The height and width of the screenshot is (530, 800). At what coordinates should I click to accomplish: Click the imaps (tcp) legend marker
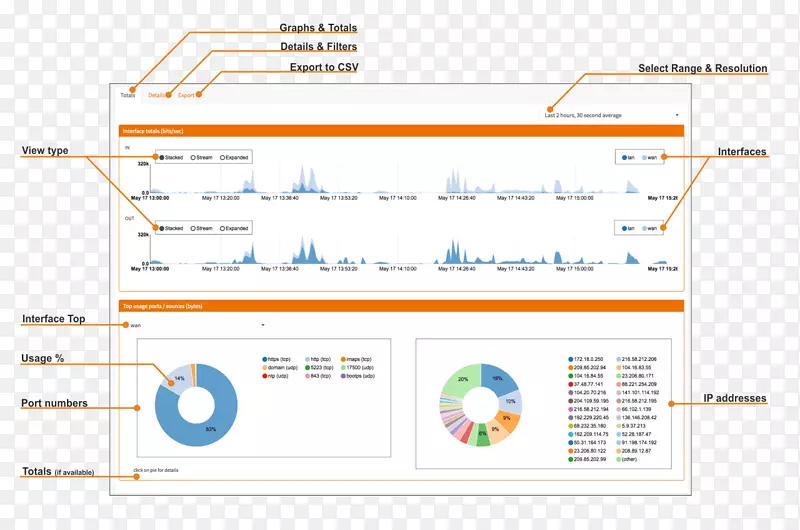pos(343,360)
